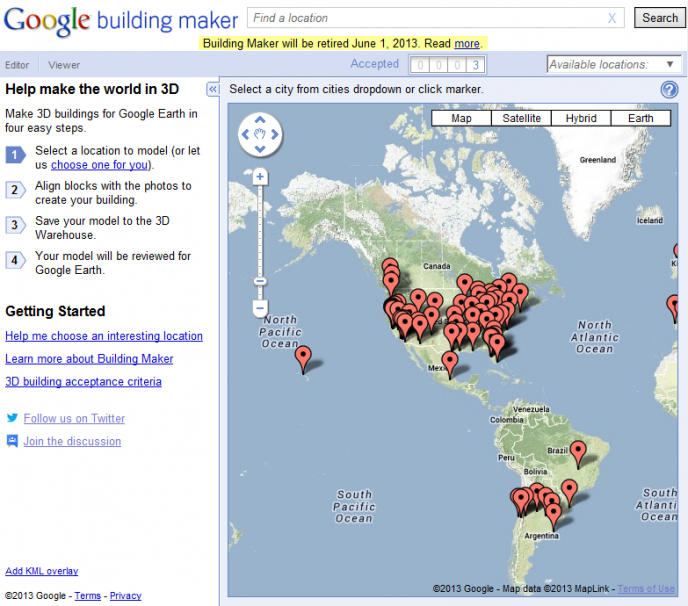Screen dimensions: 688x606
Task: Open the footer Privacy link
Action: pos(125,596)
